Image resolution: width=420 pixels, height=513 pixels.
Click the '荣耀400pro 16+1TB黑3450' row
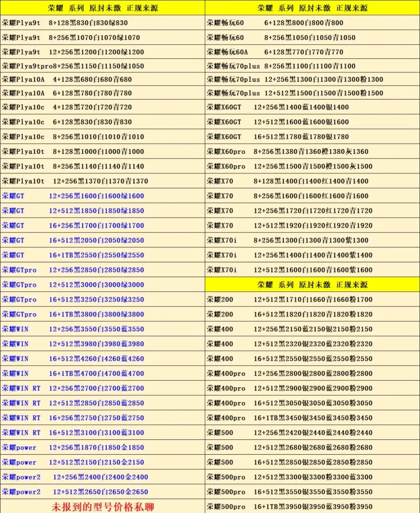pyautogui.click(x=312, y=418)
